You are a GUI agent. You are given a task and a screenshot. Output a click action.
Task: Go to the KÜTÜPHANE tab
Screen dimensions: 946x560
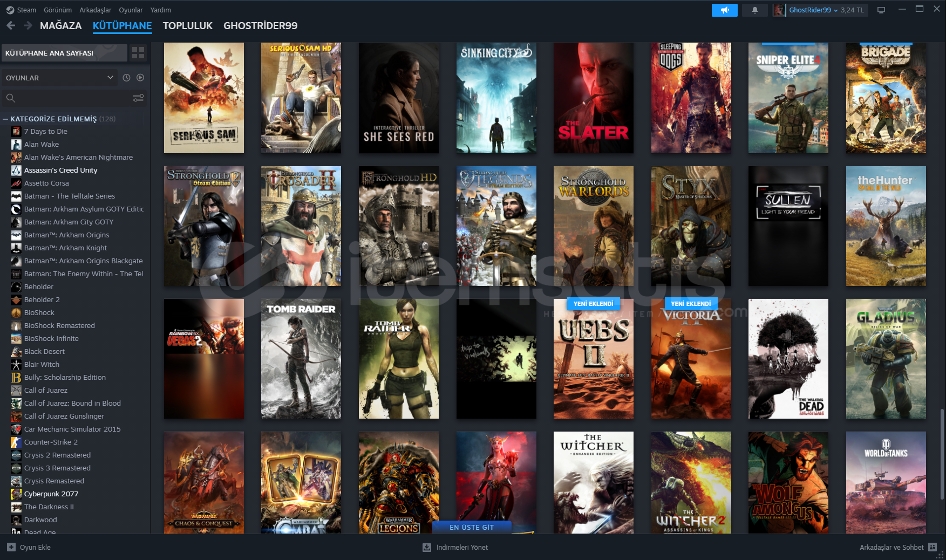[x=122, y=25]
